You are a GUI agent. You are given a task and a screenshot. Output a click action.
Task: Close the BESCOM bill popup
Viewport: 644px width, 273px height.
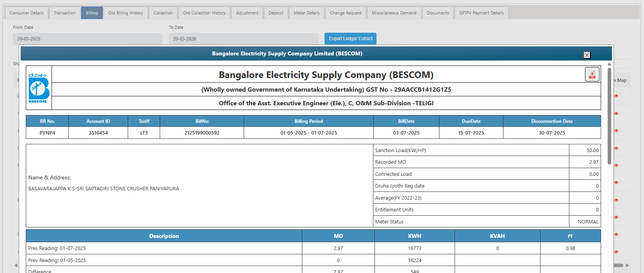click(x=587, y=55)
